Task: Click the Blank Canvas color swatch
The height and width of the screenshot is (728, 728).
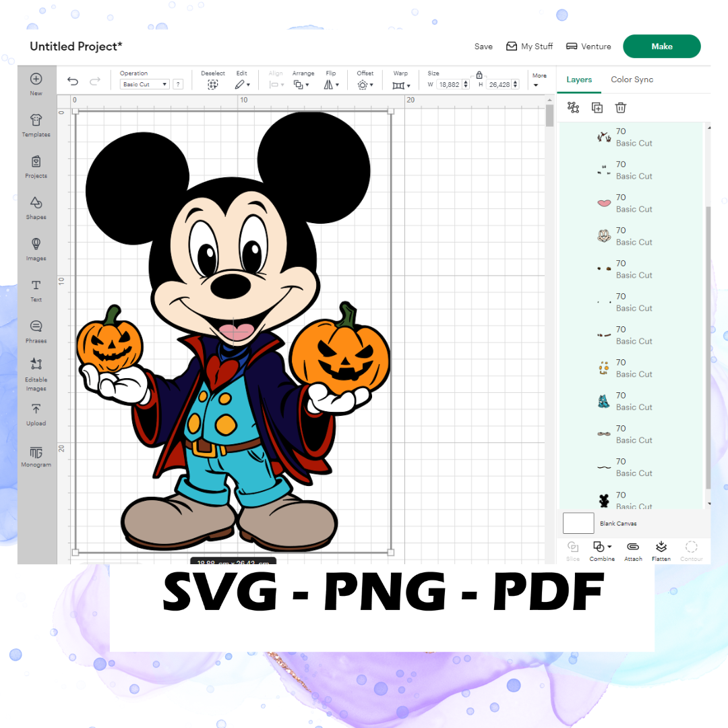Action: point(578,523)
